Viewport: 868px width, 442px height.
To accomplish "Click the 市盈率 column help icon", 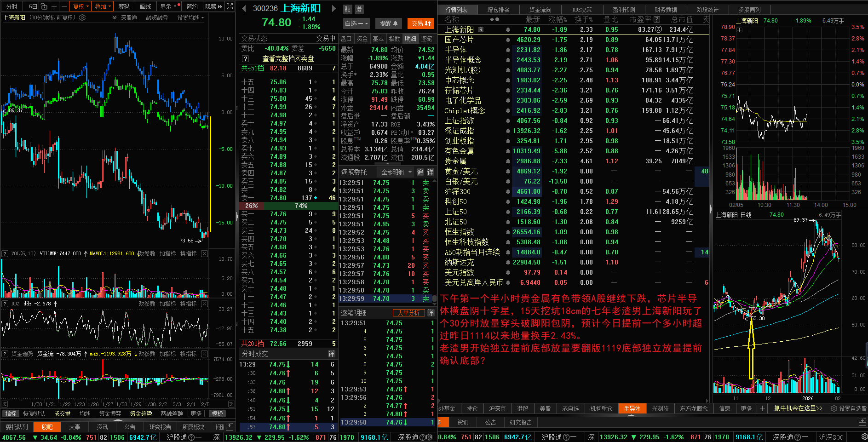I will 657,19.
